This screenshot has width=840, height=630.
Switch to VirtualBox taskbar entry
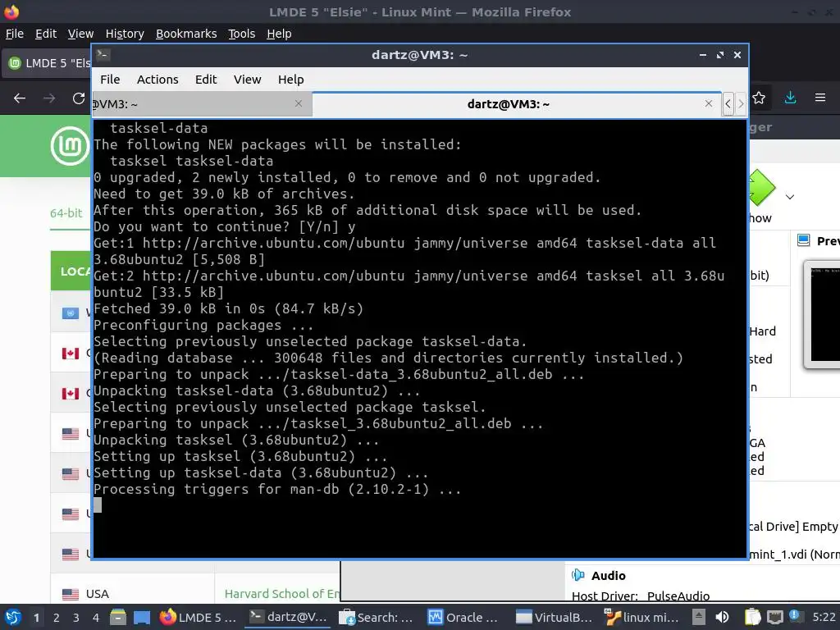click(553, 617)
